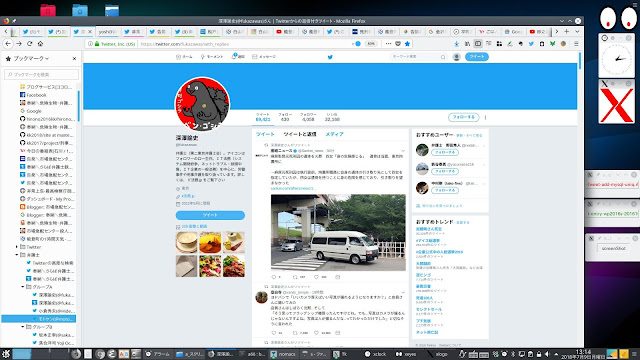Open a new tab with plus button
Image resolution: width=640 pixels, height=360 pixels.
[x=567, y=31]
